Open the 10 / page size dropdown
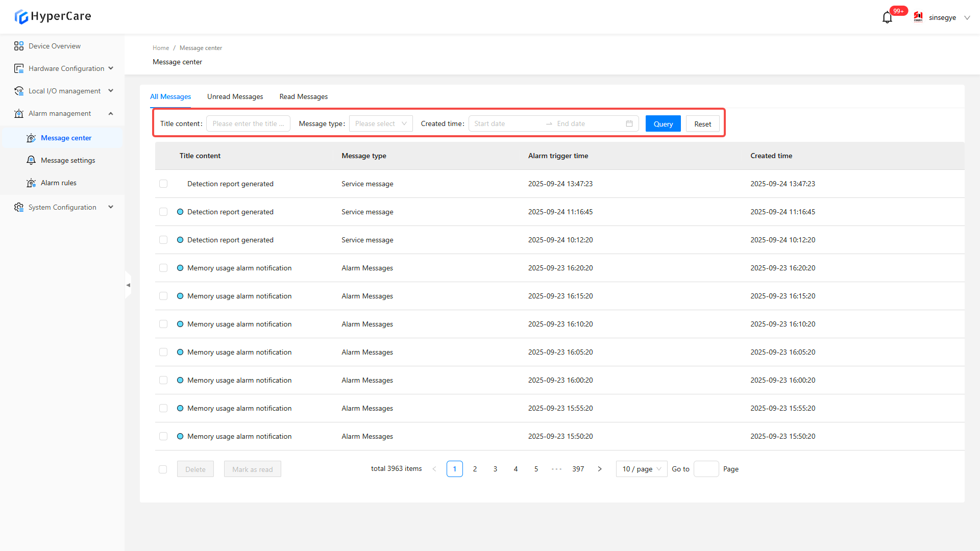The height and width of the screenshot is (551, 980). click(x=641, y=469)
